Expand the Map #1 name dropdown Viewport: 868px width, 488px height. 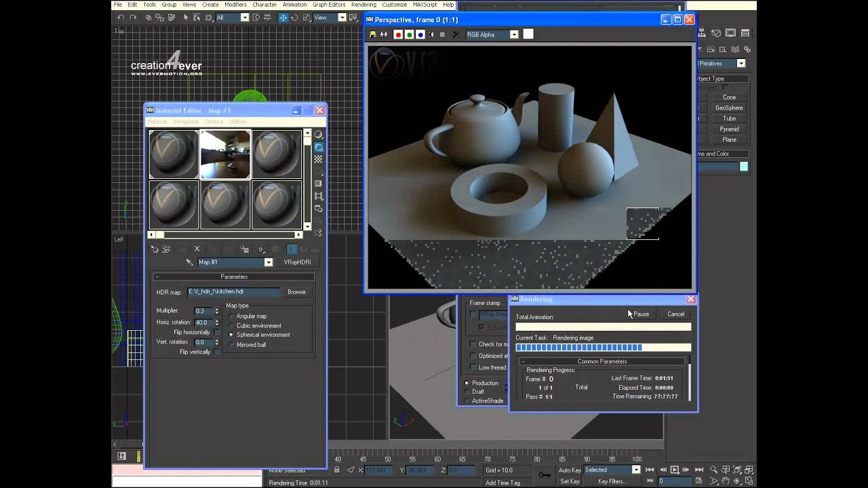click(x=269, y=262)
